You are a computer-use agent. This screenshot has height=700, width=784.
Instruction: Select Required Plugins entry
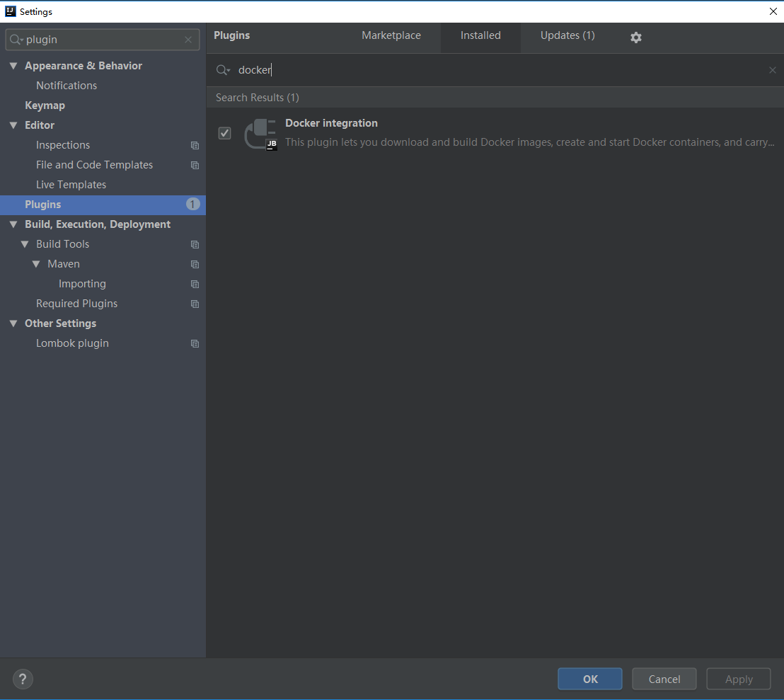[76, 304]
